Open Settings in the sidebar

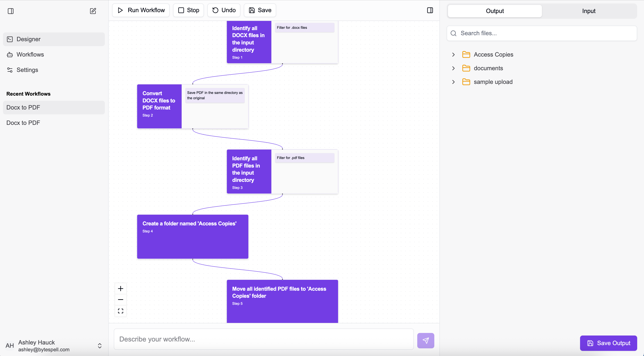pos(27,70)
